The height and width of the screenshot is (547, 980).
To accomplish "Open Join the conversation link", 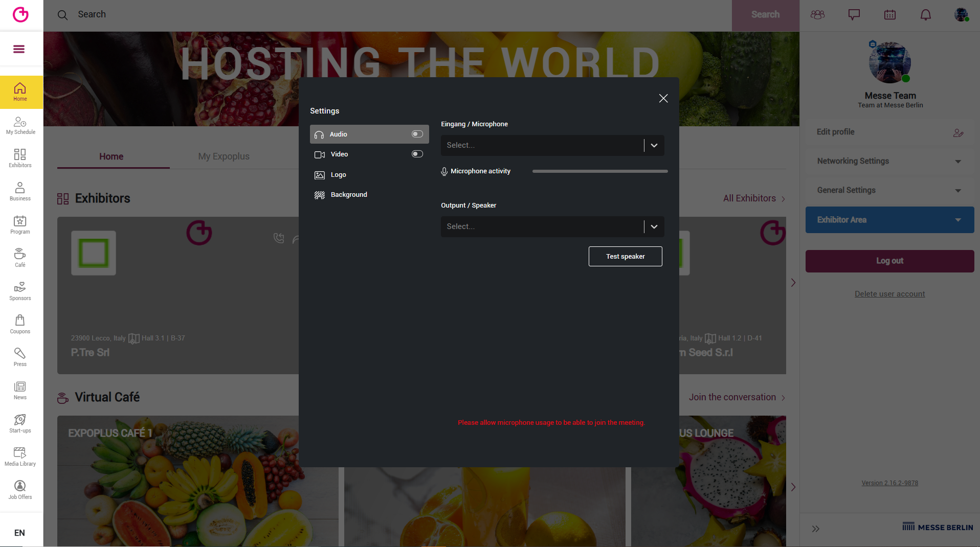I will (x=737, y=397).
